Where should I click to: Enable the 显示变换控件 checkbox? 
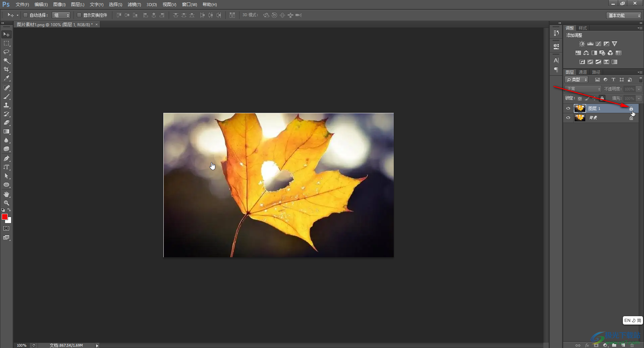(x=79, y=15)
